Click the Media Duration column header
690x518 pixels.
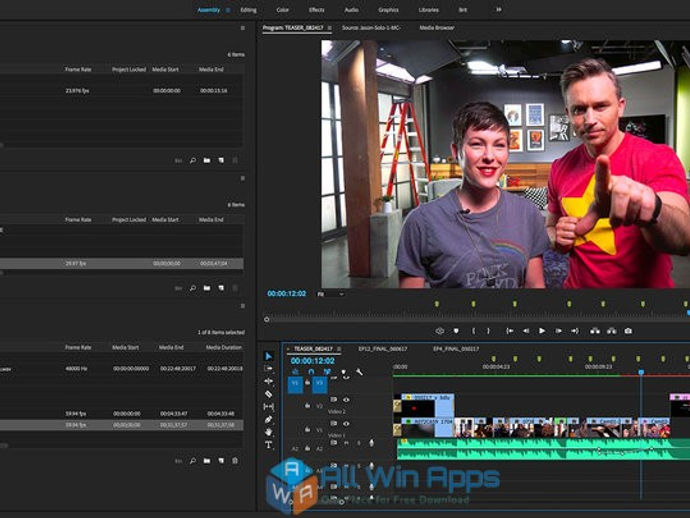pyautogui.click(x=224, y=348)
